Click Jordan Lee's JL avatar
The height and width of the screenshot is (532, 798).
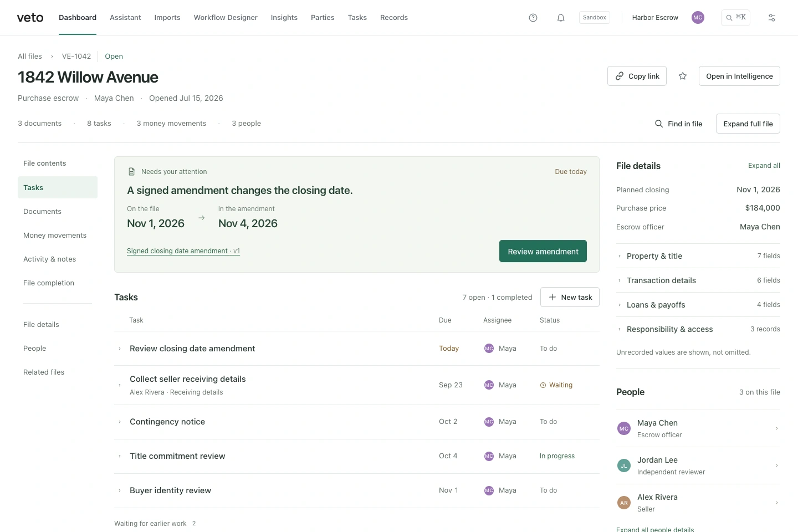coord(624,465)
